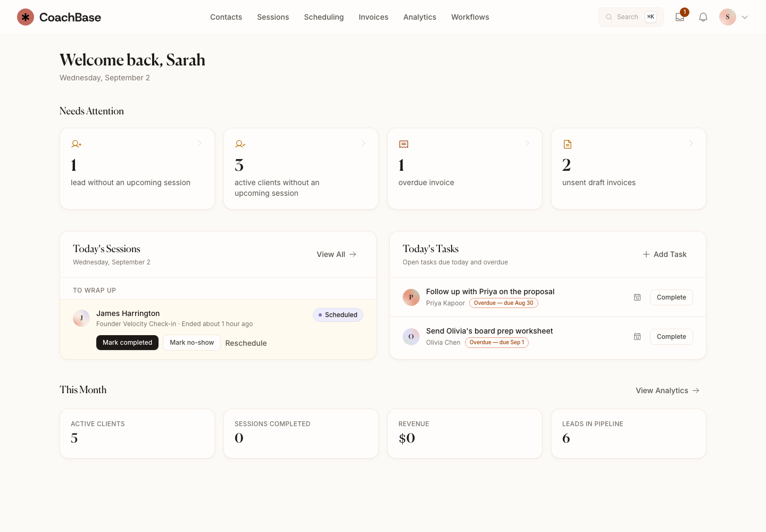Click the CoachBase asterisk logo icon
Viewport: 766px width, 532px height.
pyautogui.click(x=26, y=17)
